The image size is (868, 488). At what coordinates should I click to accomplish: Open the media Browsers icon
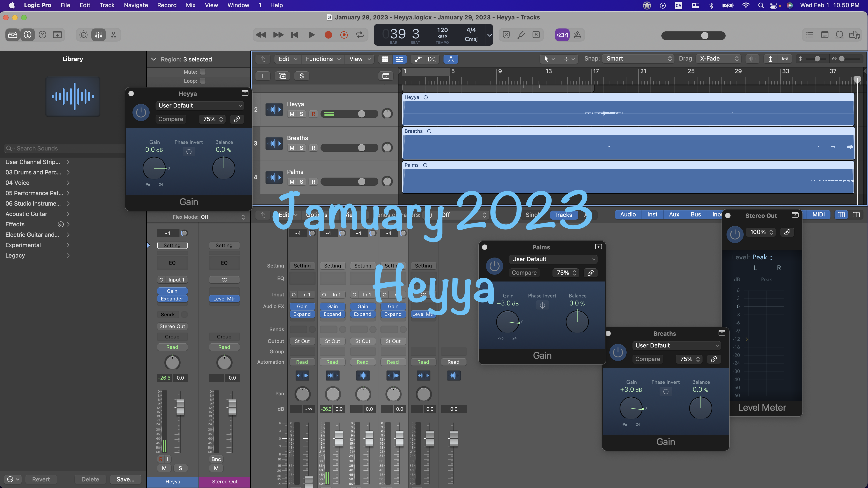point(854,35)
